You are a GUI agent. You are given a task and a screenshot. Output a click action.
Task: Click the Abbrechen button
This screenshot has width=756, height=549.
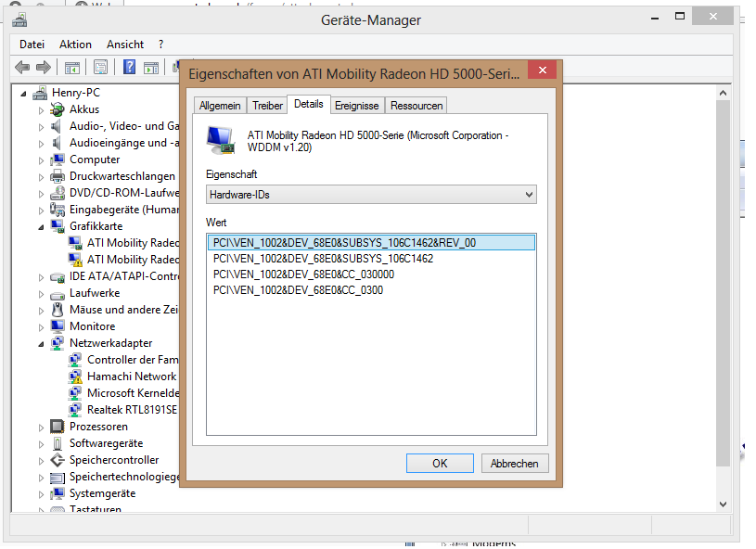[515, 463]
